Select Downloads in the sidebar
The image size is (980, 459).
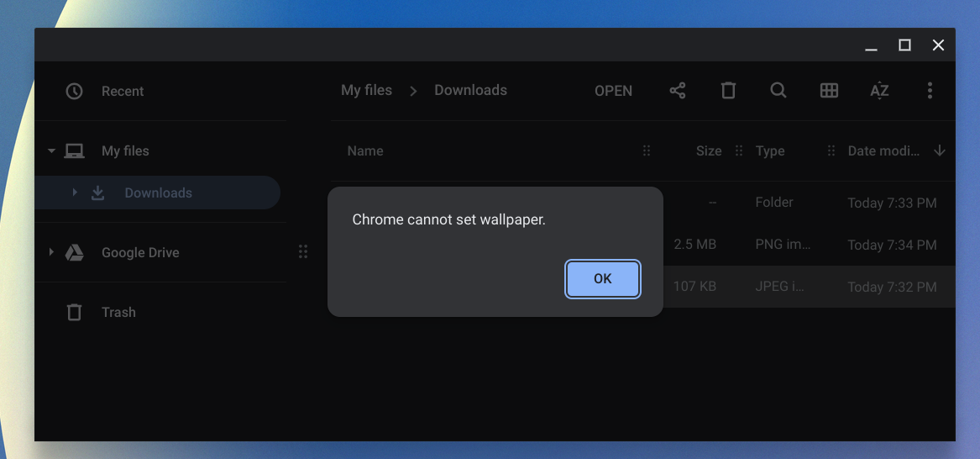158,193
